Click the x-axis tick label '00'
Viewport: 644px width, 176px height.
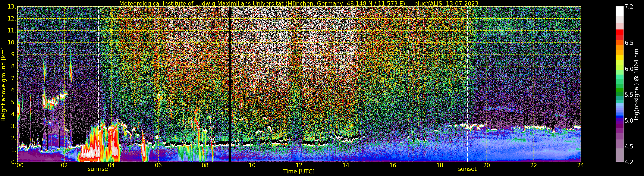click(x=20, y=165)
